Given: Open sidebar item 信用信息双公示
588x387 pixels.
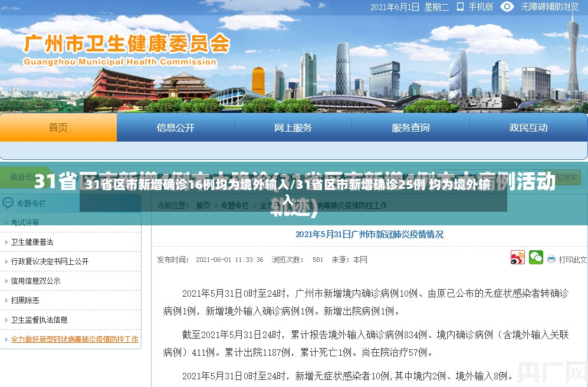Looking at the screenshot, I should (x=35, y=281).
